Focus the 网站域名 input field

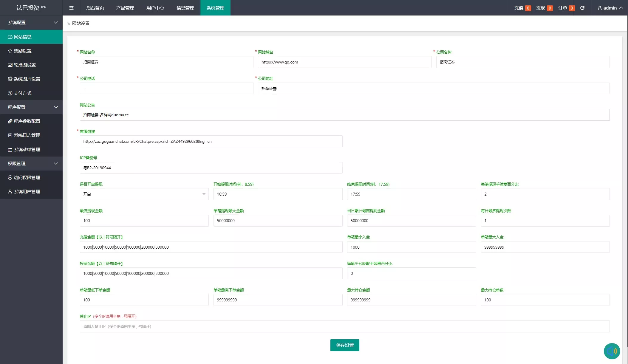pyautogui.click(x=344, y=62)
